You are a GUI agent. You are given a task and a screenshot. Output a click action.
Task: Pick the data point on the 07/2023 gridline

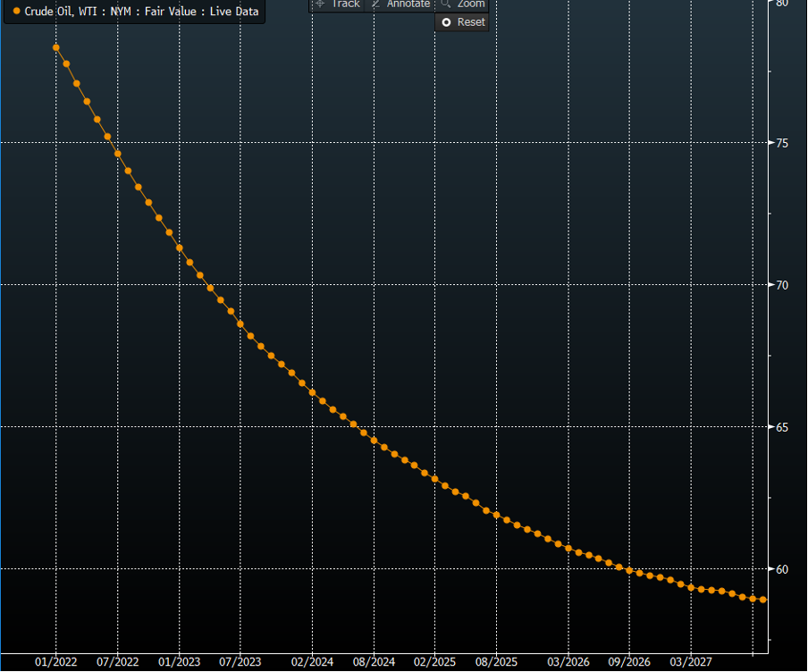[x=240, y=324]
